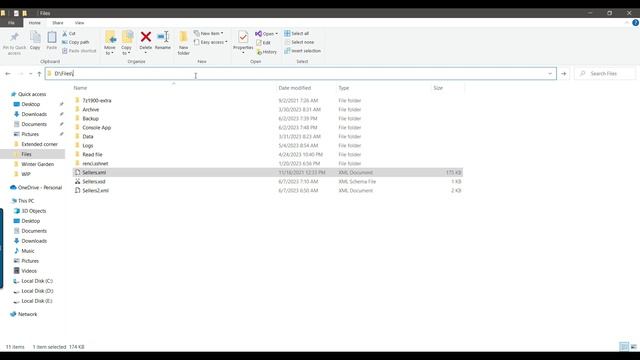
Task: Sort by Date modified column header
Action: click(295, 88)
